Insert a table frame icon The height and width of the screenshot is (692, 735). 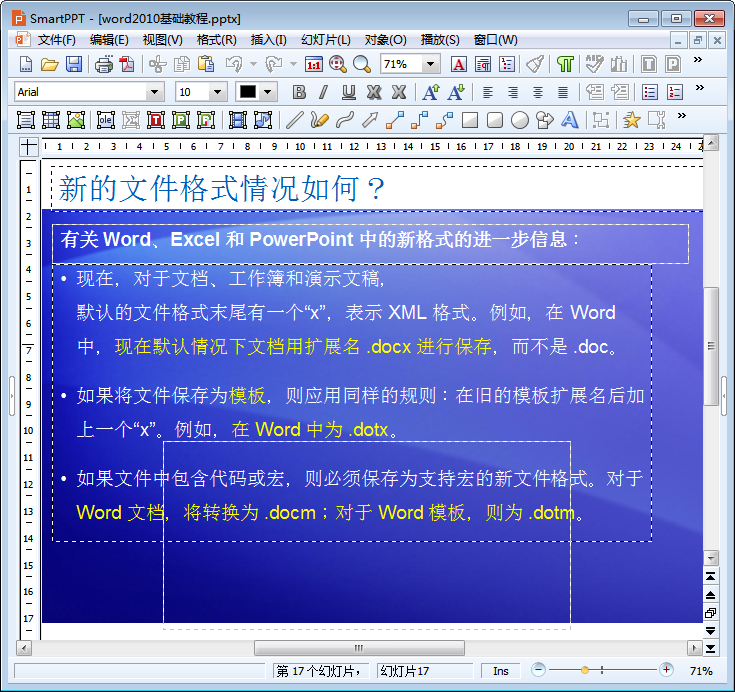tap(51, 120)
